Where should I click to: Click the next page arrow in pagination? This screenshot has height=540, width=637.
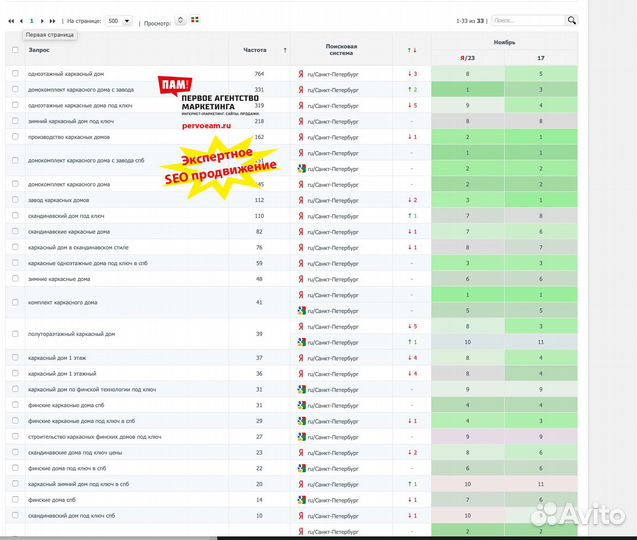(x=42, y=20)
